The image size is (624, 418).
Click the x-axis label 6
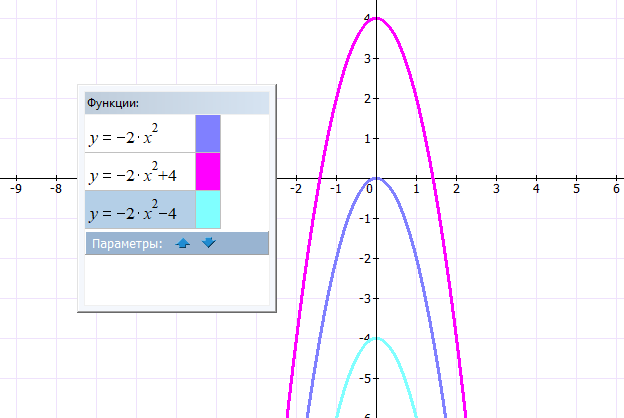tap(616, 188)
